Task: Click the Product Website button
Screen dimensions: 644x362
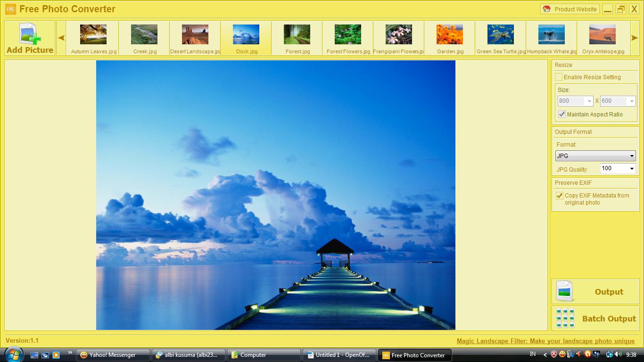Action: pyautogui.click(x=570, y=8)
